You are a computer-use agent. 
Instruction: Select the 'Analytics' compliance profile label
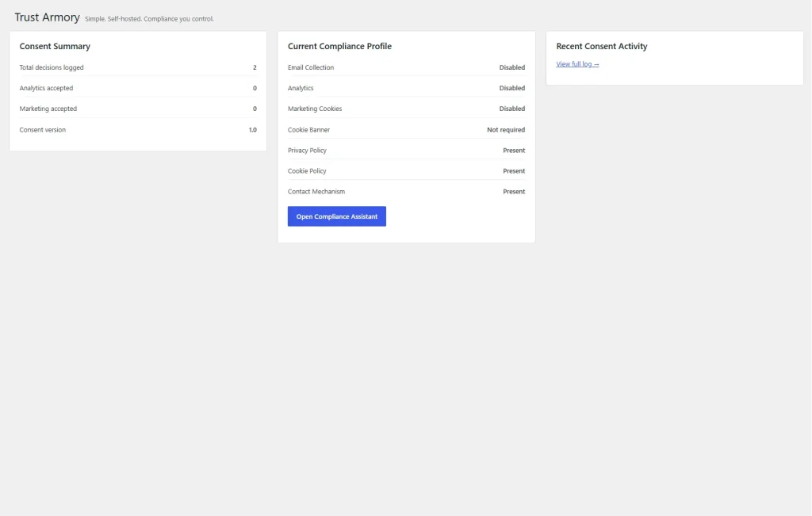[x=301, y=88]
